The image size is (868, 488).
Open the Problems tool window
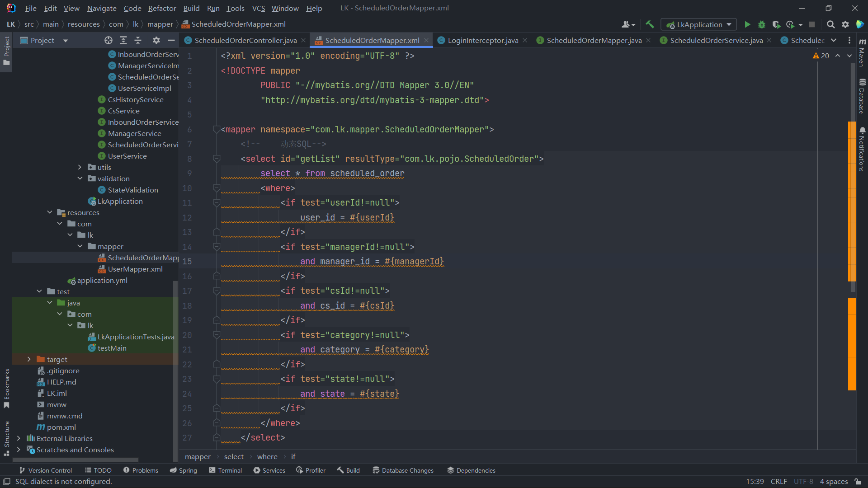click(x=141, y=470)
